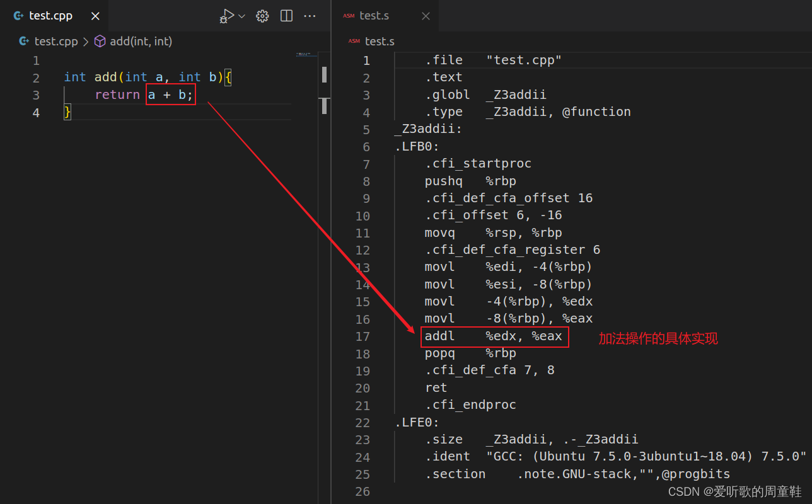
Task: Click line number 2 in test.cpp gutter
Action: 36,78
